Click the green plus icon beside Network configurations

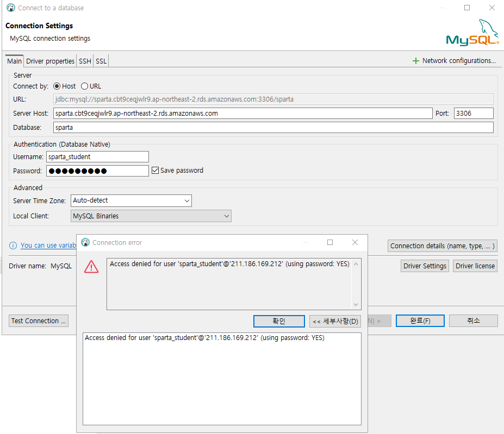point(415,61)
